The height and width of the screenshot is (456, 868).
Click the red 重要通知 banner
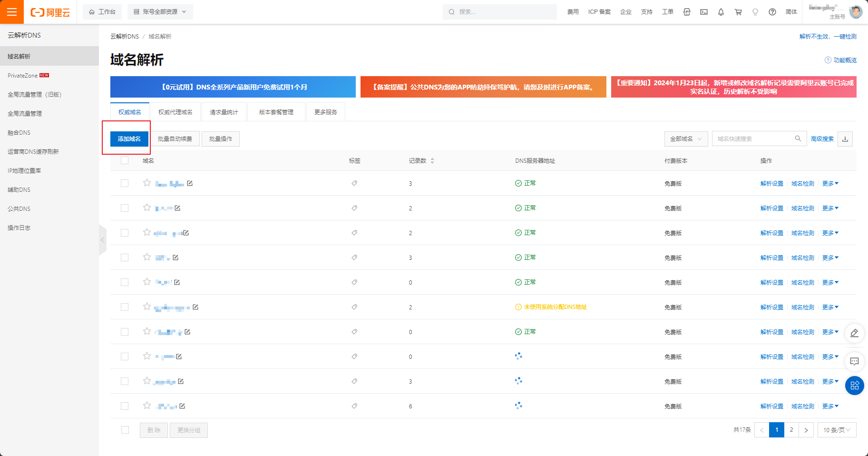[x=734, y=87]
